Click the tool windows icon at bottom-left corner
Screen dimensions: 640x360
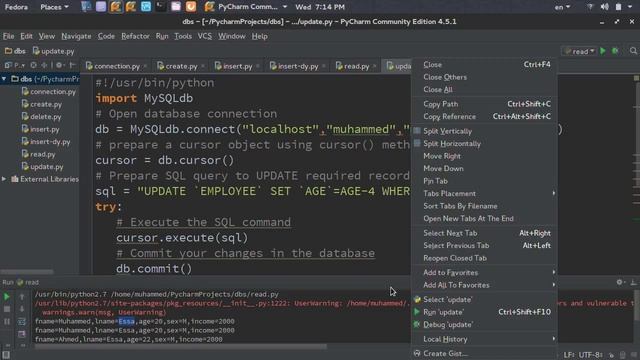point(6,355)
